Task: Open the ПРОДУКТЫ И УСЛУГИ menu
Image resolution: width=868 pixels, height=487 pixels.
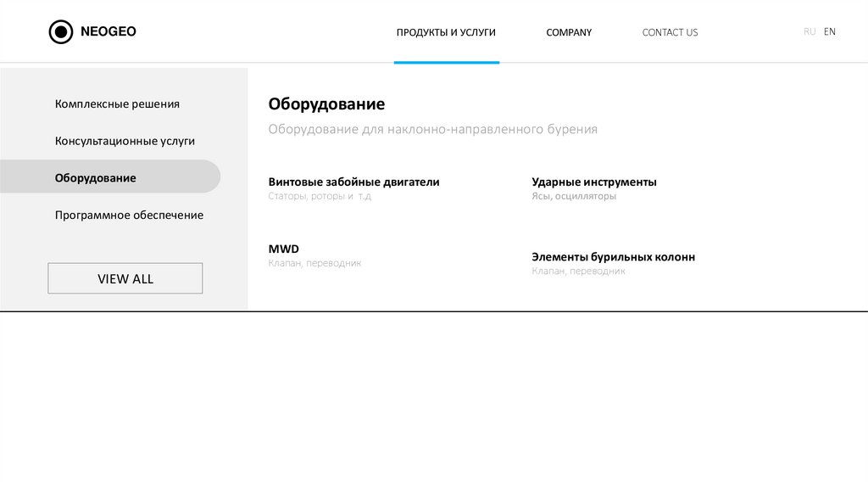Action: pos(446,33)
